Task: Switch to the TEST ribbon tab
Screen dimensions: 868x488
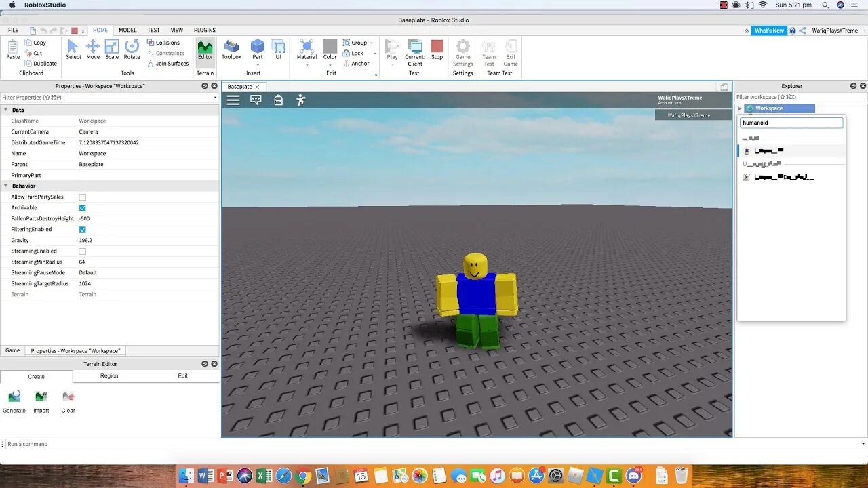Action: pyautogui.click(x=154, y=30)
